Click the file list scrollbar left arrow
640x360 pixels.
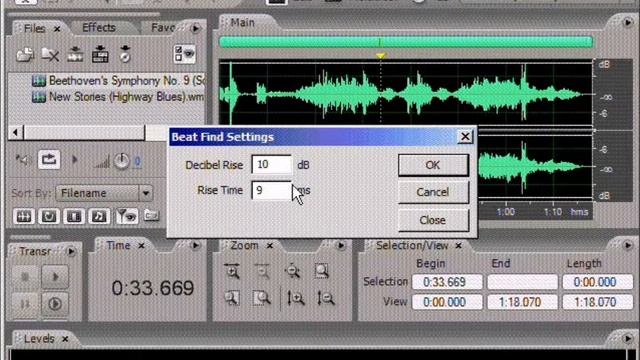[x=16, y=133]
